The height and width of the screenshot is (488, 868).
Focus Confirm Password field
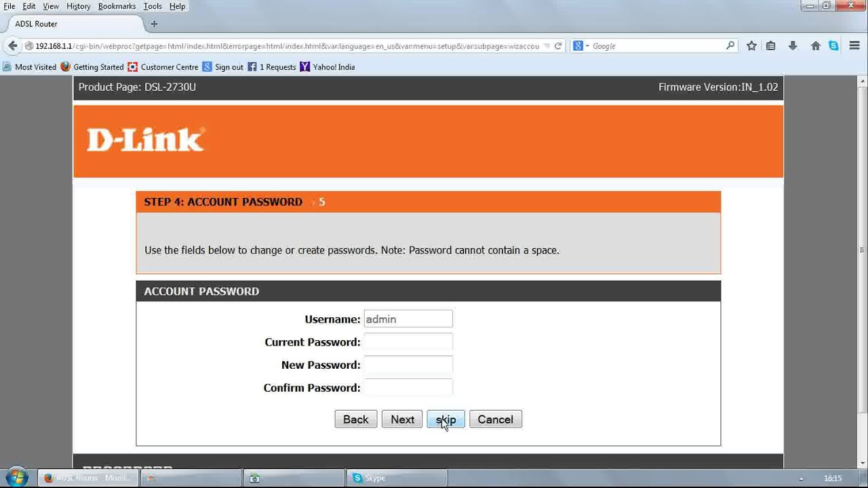408,388
